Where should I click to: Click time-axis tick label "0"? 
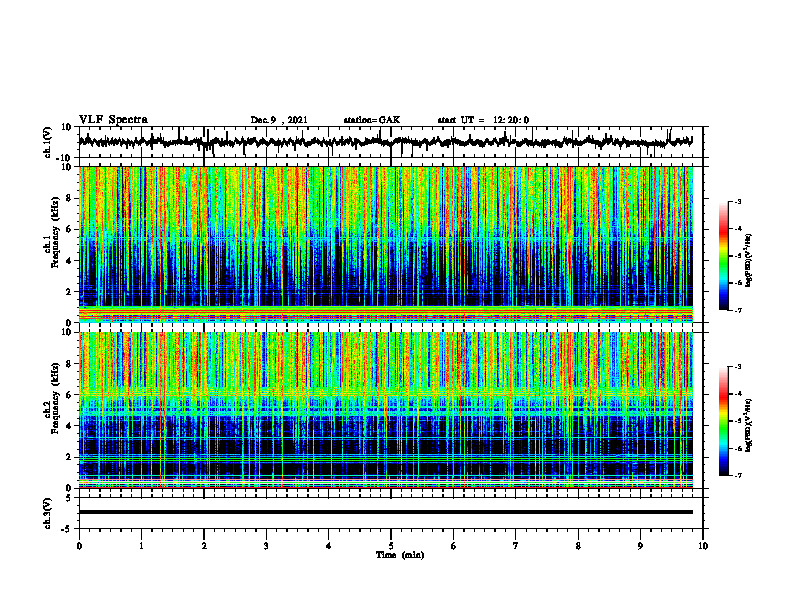(79, 546)
